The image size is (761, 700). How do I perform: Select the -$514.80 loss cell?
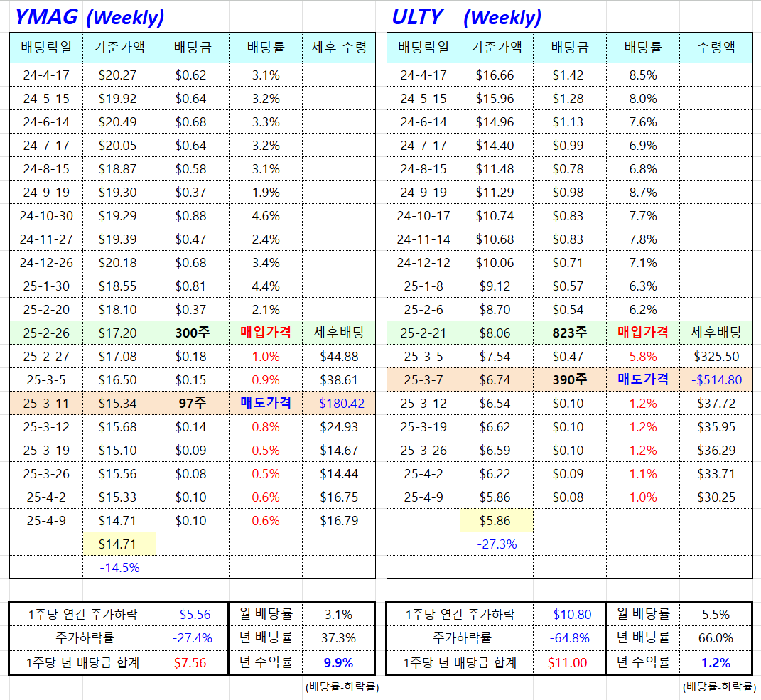[716, 379]
